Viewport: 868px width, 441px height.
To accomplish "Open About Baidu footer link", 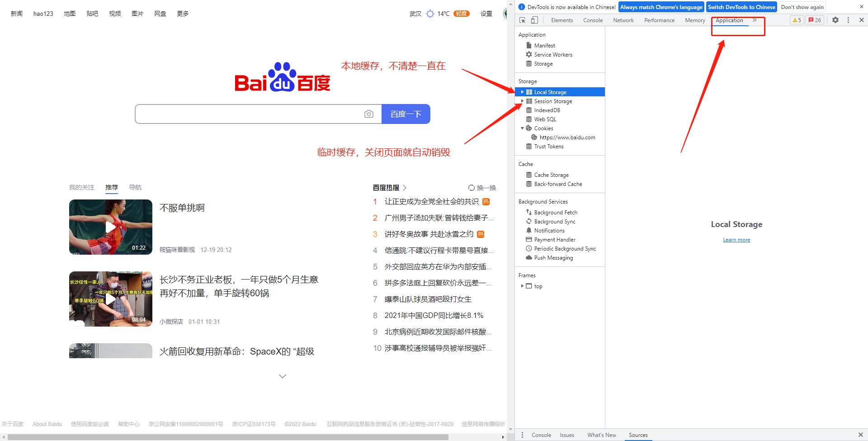I will point(47,424).
